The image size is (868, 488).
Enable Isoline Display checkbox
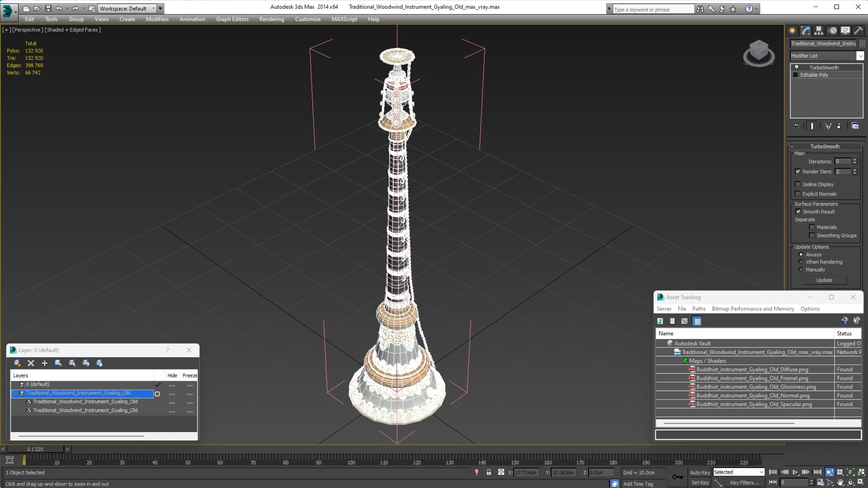[x=798, y=184]
